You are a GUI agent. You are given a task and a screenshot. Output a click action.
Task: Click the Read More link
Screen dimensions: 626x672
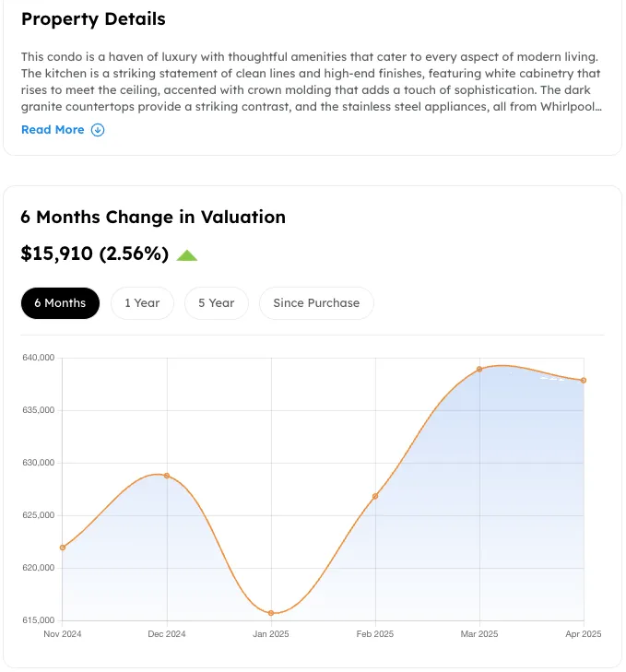click(53, 130)
